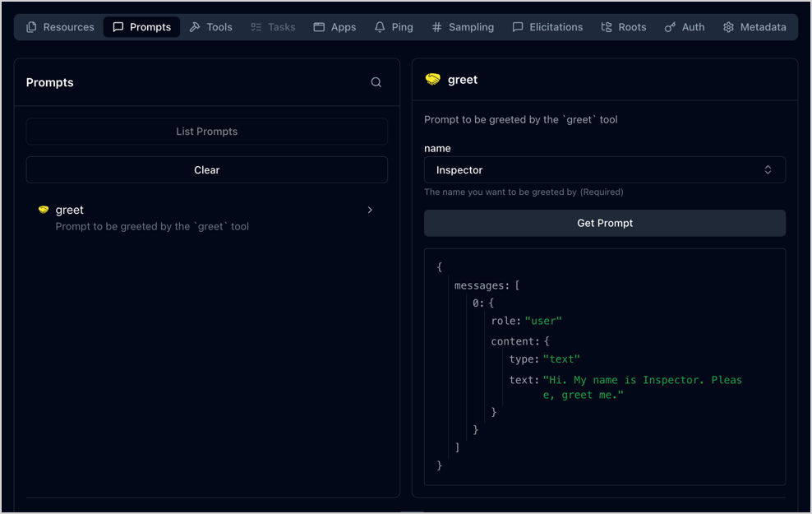Select the Tasks tab
This screenshot has height=514, width=812.
coord(273,27)
